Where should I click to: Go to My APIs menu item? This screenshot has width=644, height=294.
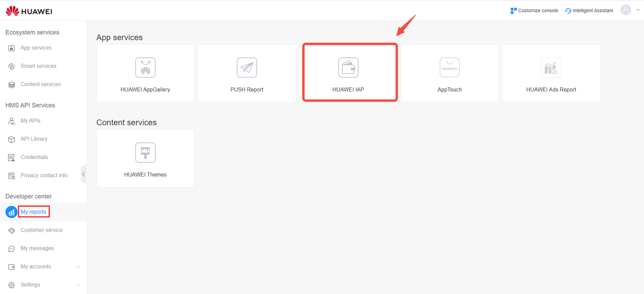(30, 121)
